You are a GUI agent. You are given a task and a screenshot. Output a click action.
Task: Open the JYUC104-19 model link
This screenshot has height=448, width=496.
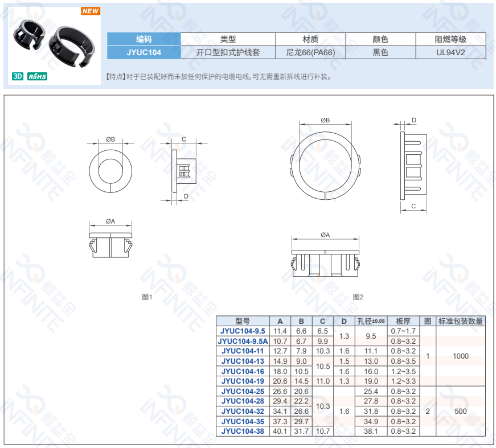pos(243,381)
